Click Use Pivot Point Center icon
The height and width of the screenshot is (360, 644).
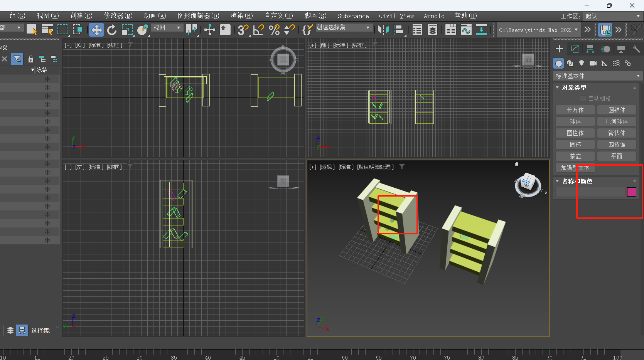coord(192,30)
